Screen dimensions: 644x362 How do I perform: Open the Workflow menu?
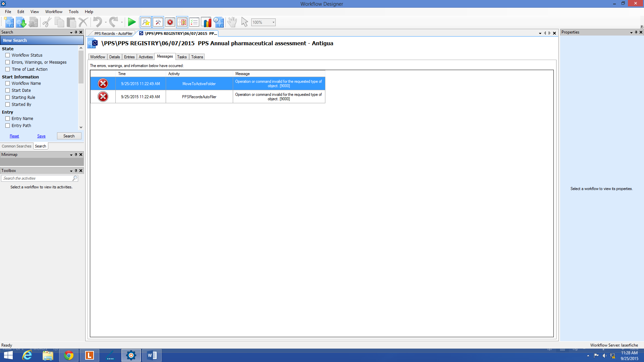(x=54, y=12)
